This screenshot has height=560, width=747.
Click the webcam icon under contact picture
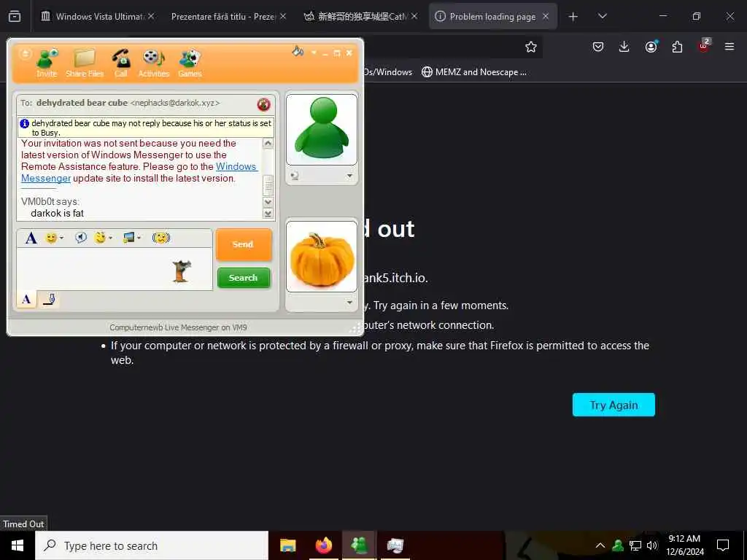(295, 176)
